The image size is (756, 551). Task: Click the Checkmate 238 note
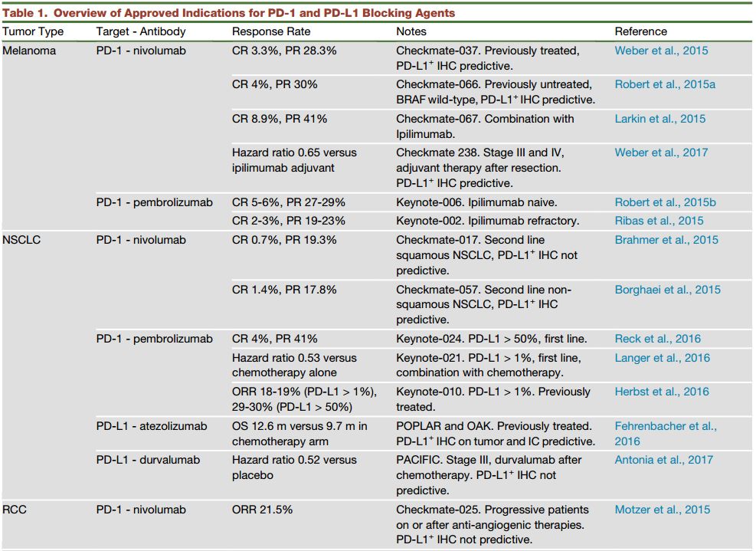pos(480,168)
